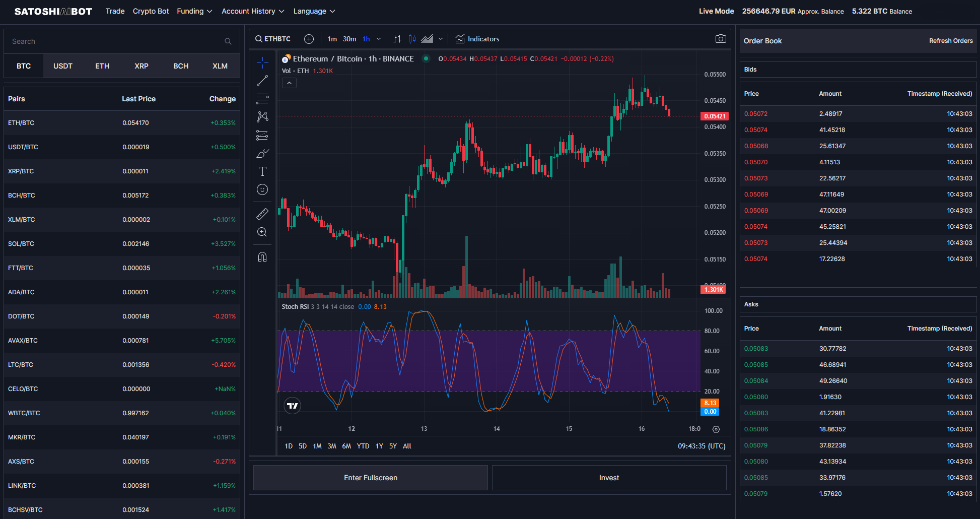Click Refresh Orders in Order Book
The width and height of the screenshot is (980, 519).
pos(950,41)
